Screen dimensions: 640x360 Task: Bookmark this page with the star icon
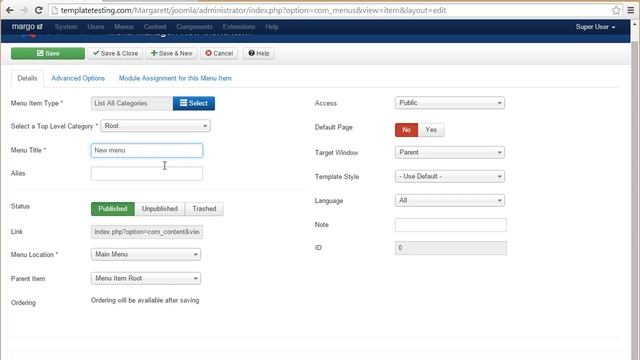coord(616,10)
